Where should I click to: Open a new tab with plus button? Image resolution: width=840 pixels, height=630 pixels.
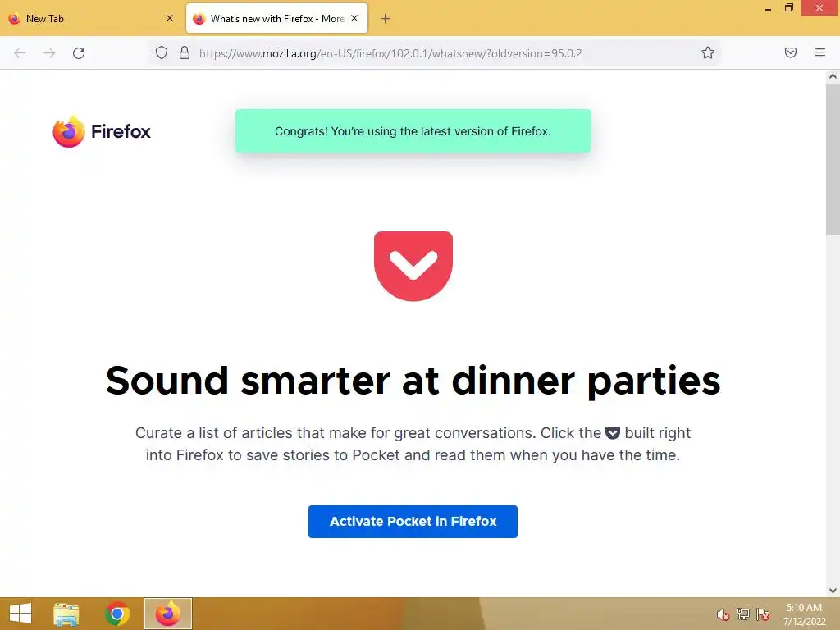click(x=386, y=19)
